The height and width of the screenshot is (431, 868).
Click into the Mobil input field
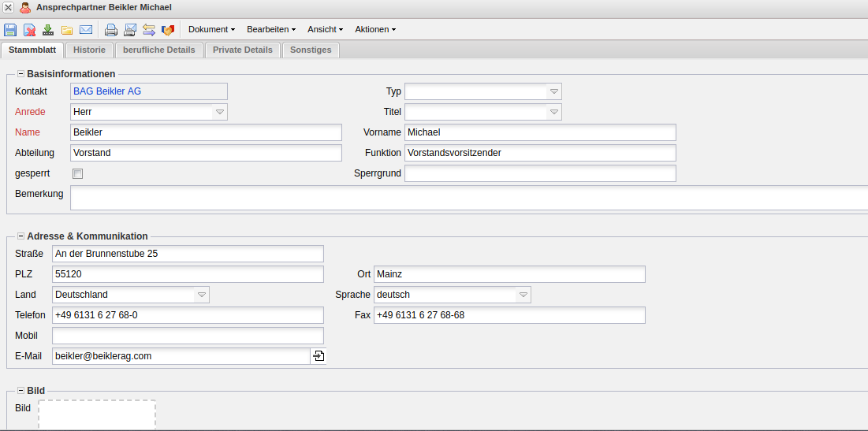tap(188, 336)
